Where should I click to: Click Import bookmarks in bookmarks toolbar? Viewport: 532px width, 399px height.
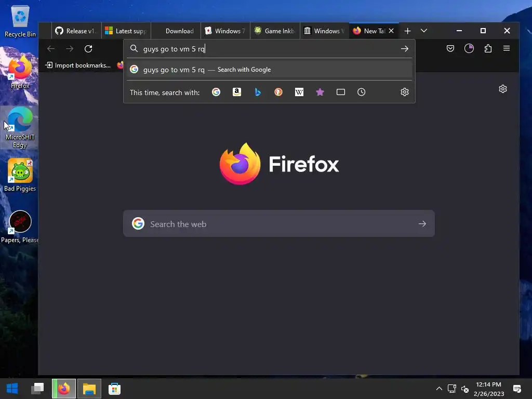pos(78,65)
